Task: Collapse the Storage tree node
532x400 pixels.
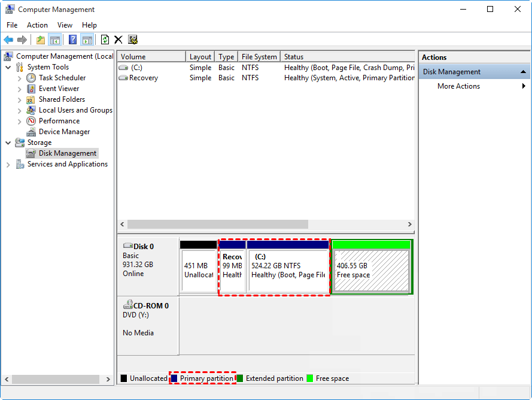Action: tap(8, 143)
